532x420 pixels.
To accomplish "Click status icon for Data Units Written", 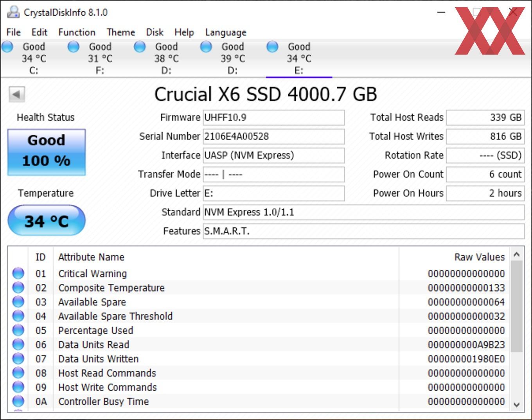I will (x=18, y=359).
